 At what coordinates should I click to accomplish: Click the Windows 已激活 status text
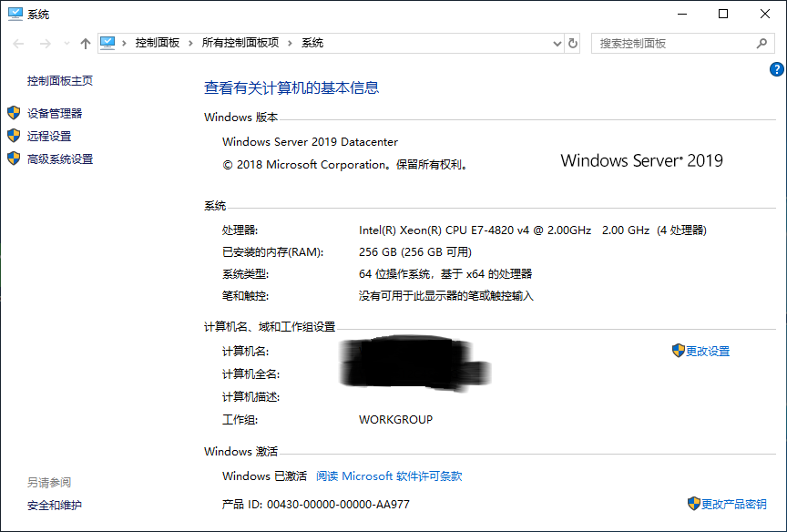pos(264,476)
